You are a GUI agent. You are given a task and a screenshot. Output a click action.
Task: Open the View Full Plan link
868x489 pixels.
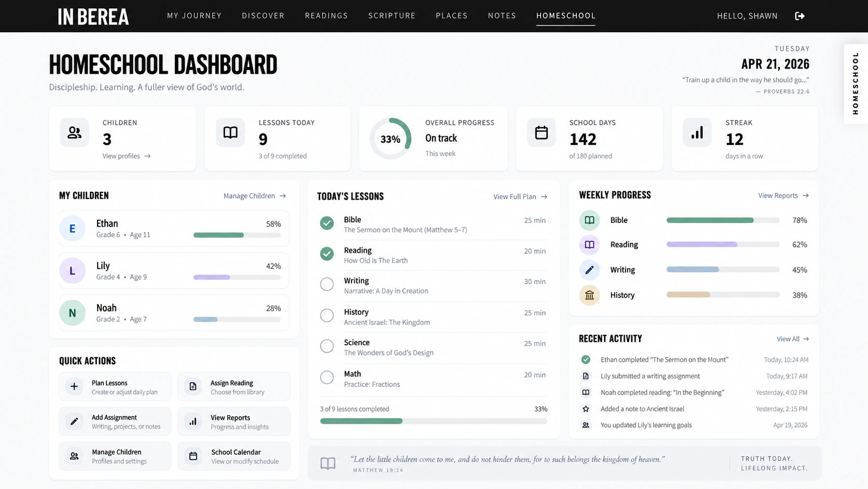point(520,196)
